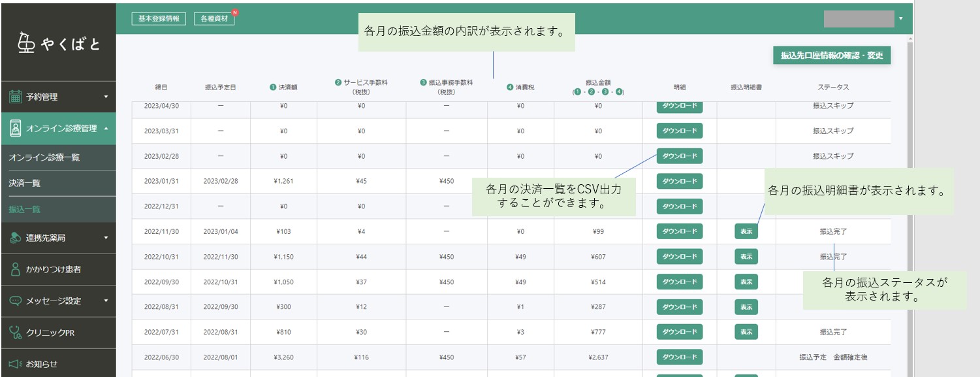This screenshot has height=377, width=980.
Task: Open the 基本登録情報 button in the top bar
Action: pos(159,19)
